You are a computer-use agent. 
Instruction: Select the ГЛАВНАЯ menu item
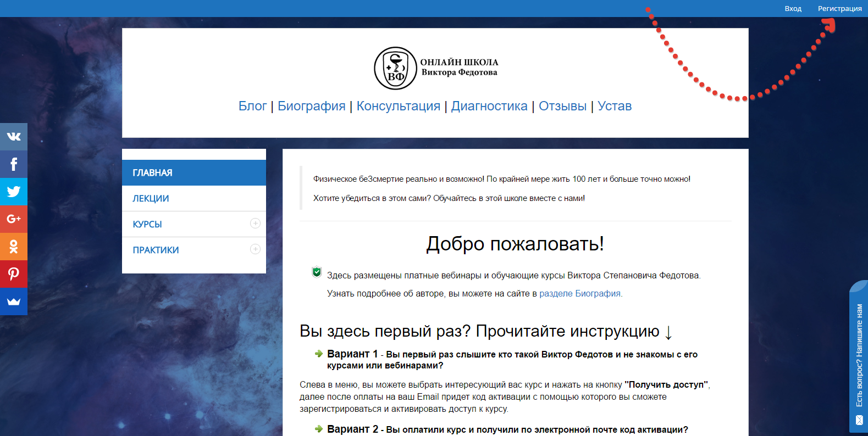(194, 172)
